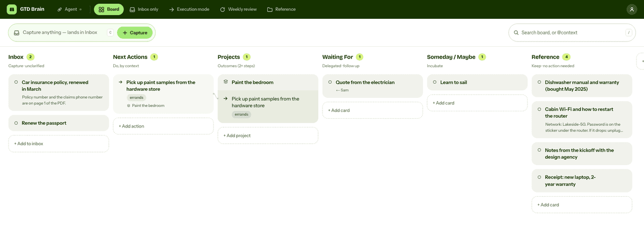This screenshot has height=242, width=644.
Task: Click the inbox tray icon in capture box
Action: click(x=17, y=33)
